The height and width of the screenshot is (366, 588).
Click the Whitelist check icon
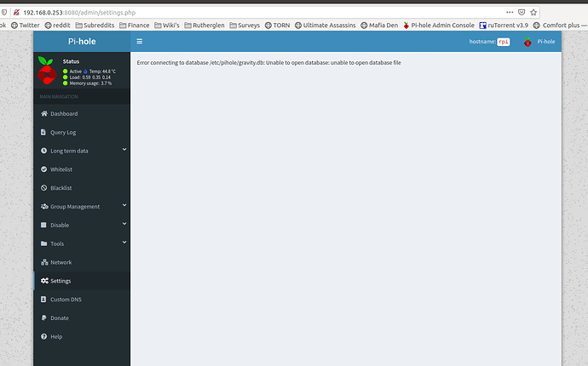(x=43, y=169)
